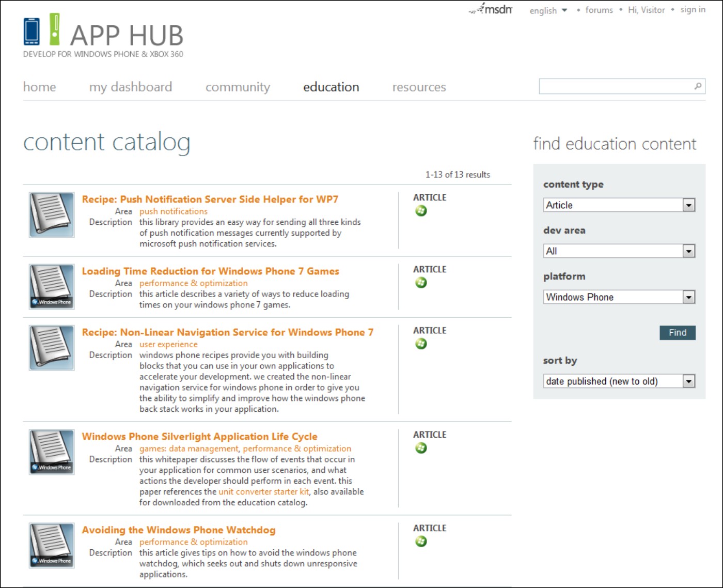Image resolution: width=723 pixels, height=588 pixels.
Task: Open thumbnail for Non-Linear Navigation recipe
Action: pos(52,348)
